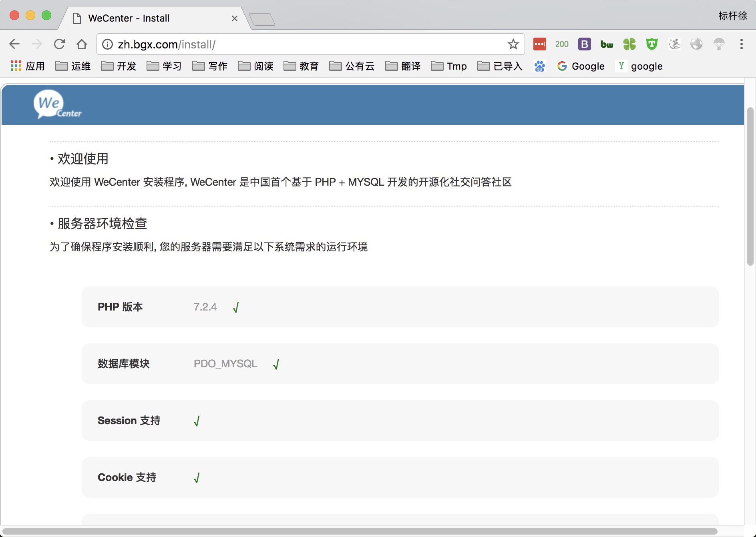Viewport: 756px width, 537px height.
Task: Open the 写作 bookmark folder
Action: click(x=210, y=66)
